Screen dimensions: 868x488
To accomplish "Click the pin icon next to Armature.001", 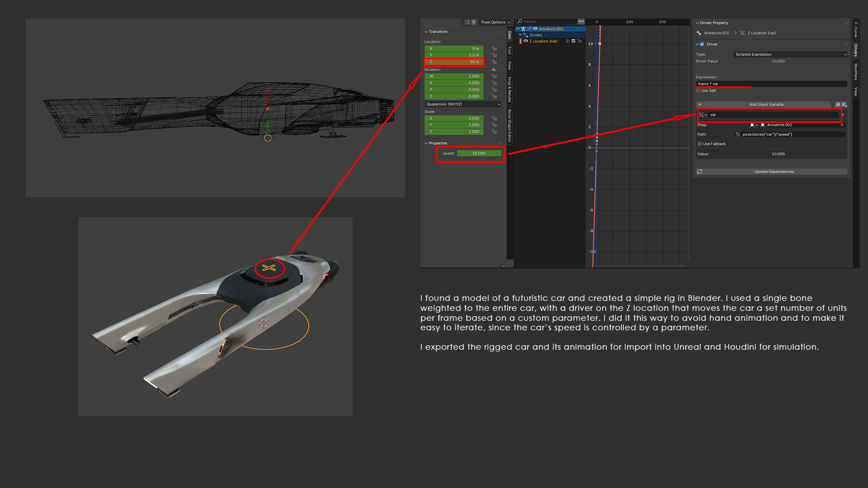I will [x=529, y=29].
